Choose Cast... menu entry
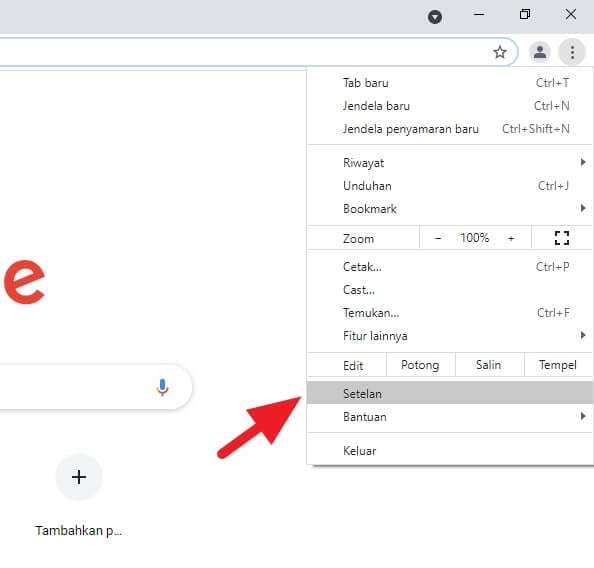The height and width of the screenshot is (568, 594). pyautogui.click(x=450, y=290)
